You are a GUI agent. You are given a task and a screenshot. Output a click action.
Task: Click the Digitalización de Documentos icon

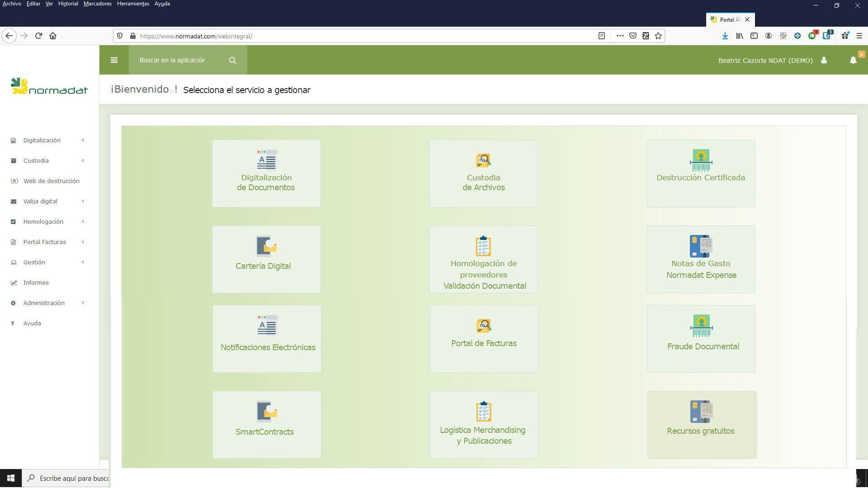pos(266,160)
